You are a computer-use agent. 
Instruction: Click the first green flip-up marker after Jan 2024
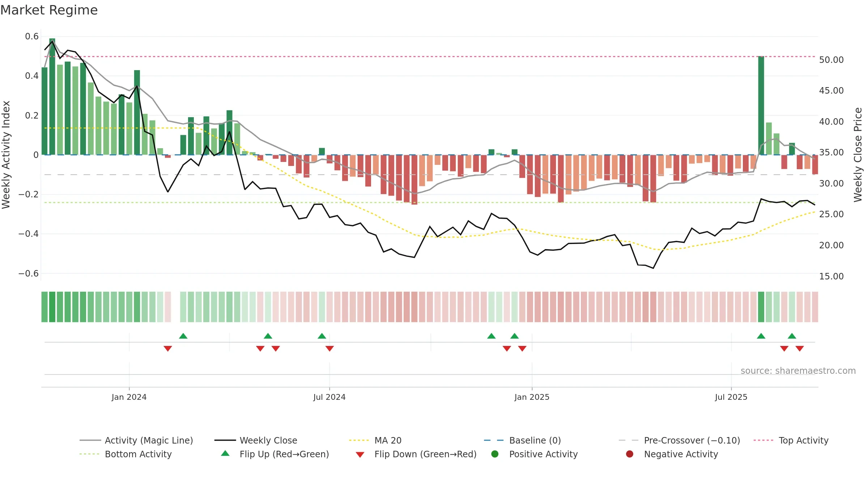(183, 336)
